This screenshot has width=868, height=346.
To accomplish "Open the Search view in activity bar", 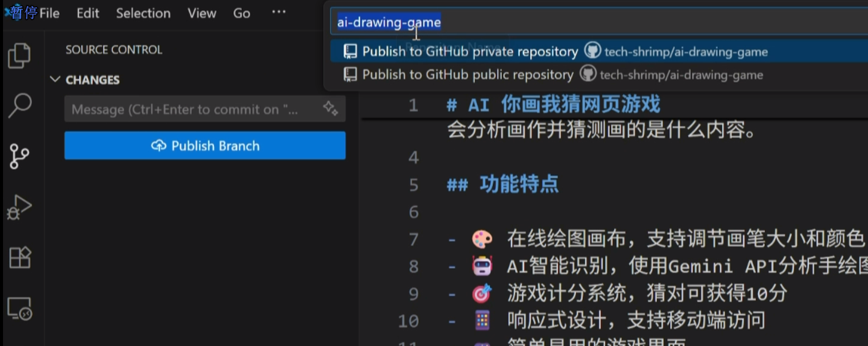I will click(19, 105).
